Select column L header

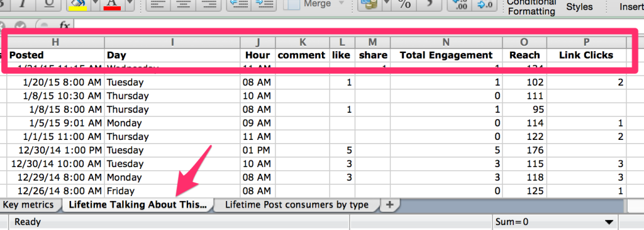click(343, 42)
